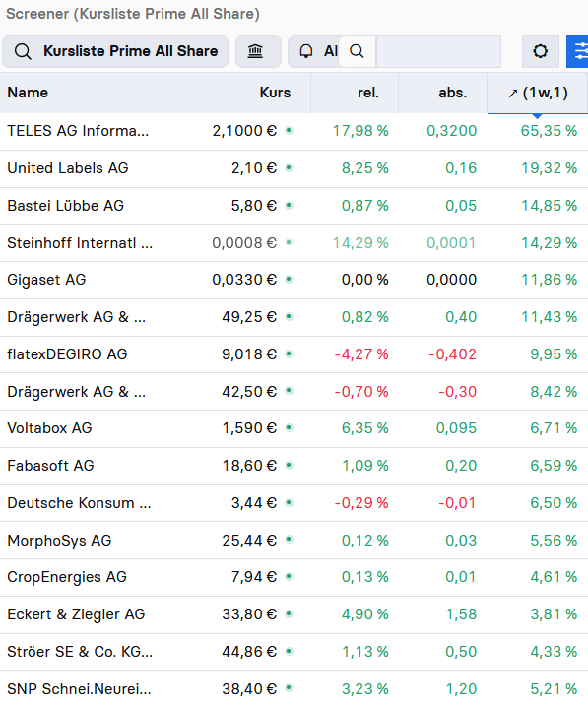Select Fabasoft AG
The width and height of the screenshot is (588, 707).
pyautogui.click(x=50, y=466)
